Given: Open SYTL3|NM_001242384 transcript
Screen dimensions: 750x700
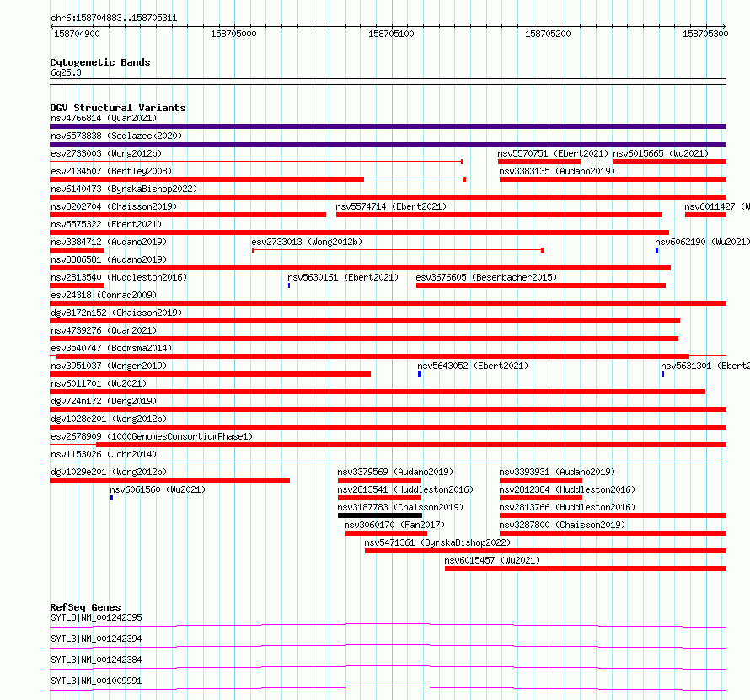Looking at the screenshot, I should click(x=96, y=660).
